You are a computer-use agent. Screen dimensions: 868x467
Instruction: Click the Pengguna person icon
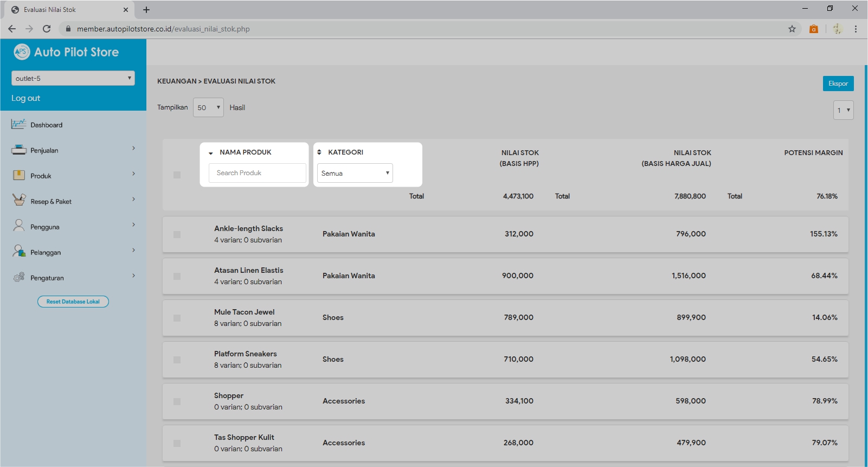pos(19,226)
